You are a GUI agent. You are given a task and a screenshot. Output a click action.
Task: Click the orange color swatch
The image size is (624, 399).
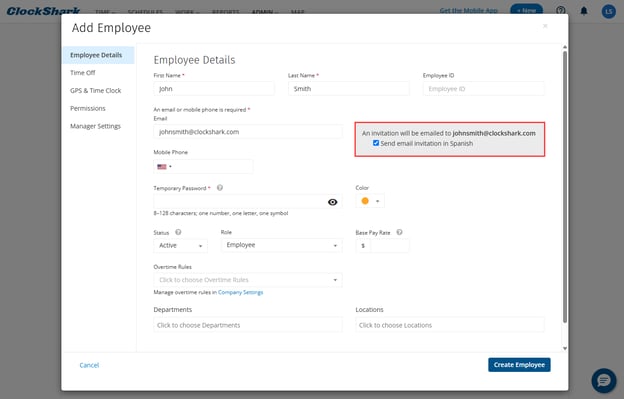pyautogui.click(x=365, y=201)
